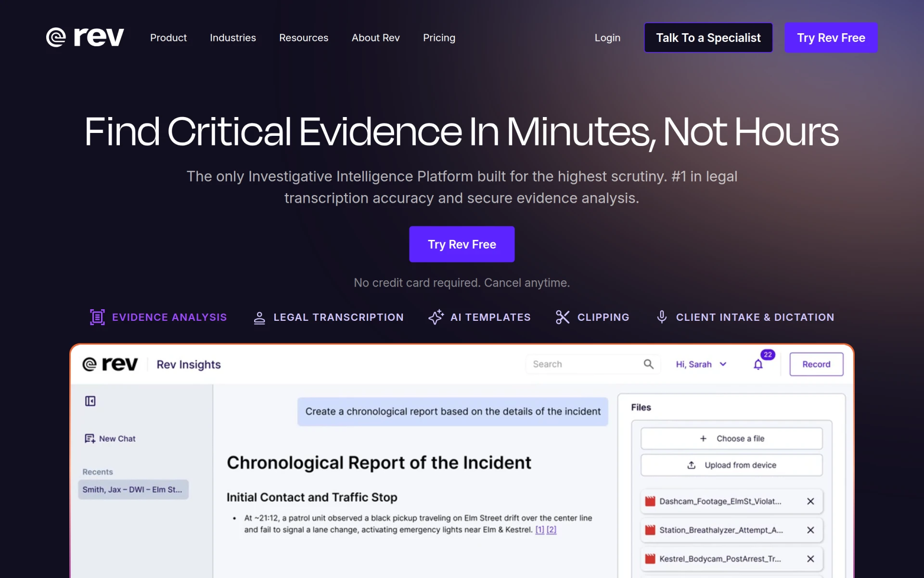Click the dictation microphone icon
Viewport: 924px width, 578px height.
[x=662, y=317]
